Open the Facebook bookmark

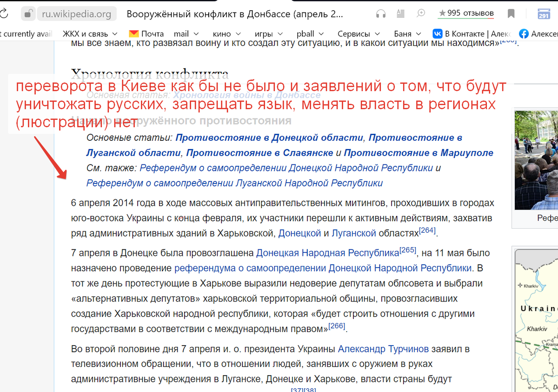click(x=538, y=33)
